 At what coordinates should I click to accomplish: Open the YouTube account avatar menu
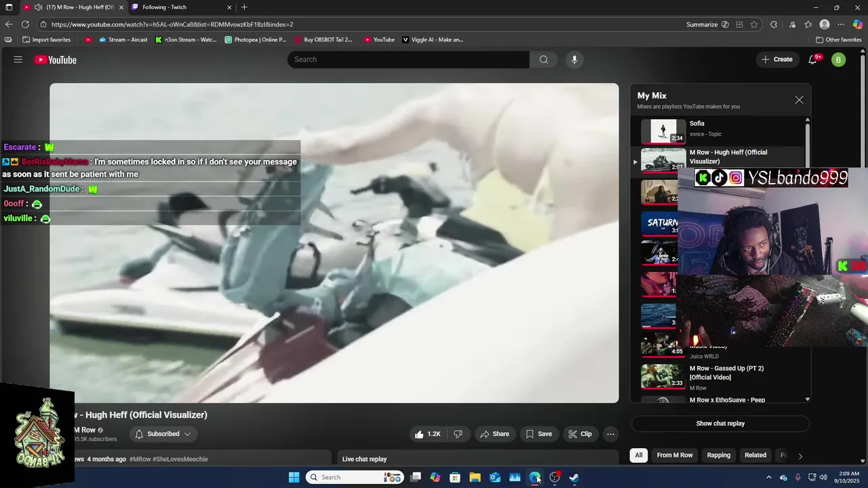[x=838, y=60]
